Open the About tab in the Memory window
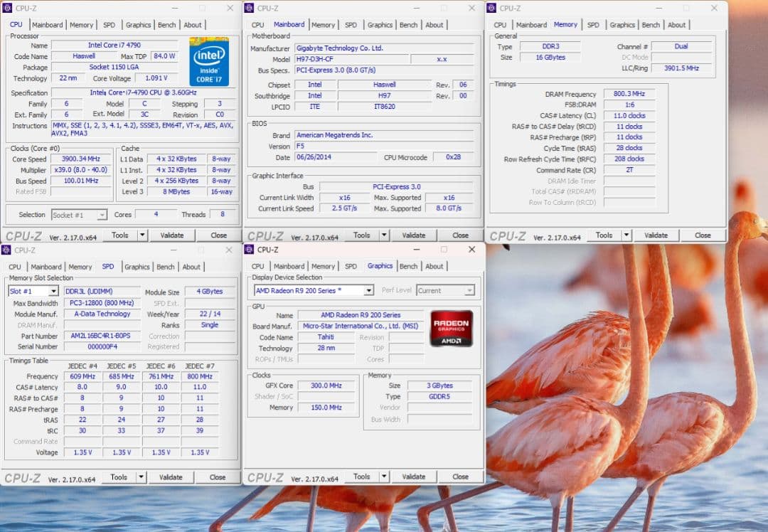The width and height of the screenshot is (768, 532). 677,24
